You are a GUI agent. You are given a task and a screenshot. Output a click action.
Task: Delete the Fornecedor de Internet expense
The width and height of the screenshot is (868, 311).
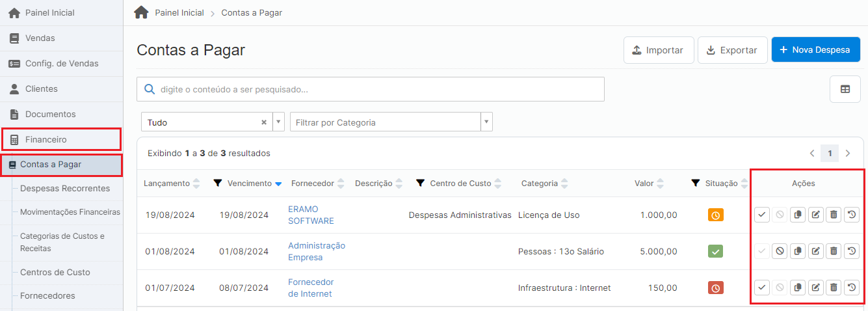pyautogui.click(x=834, y=287)
